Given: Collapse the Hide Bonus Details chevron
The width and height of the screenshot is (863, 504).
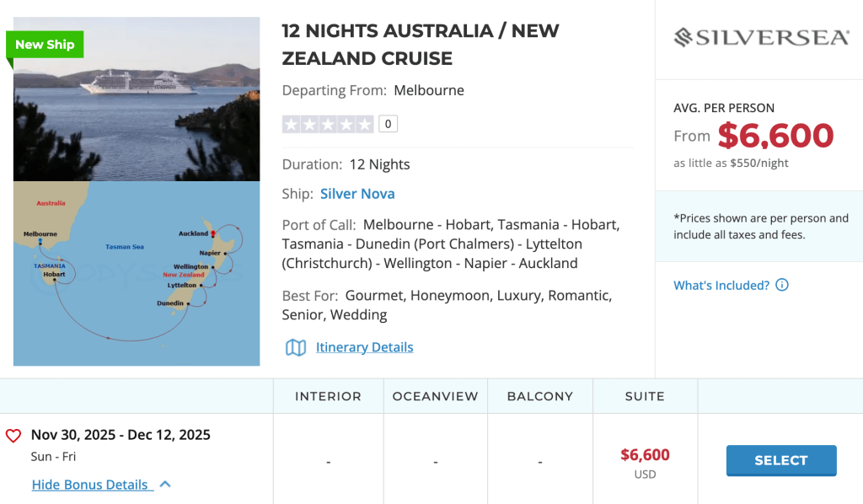Looking at the screenshot, I should click(165, 485).
